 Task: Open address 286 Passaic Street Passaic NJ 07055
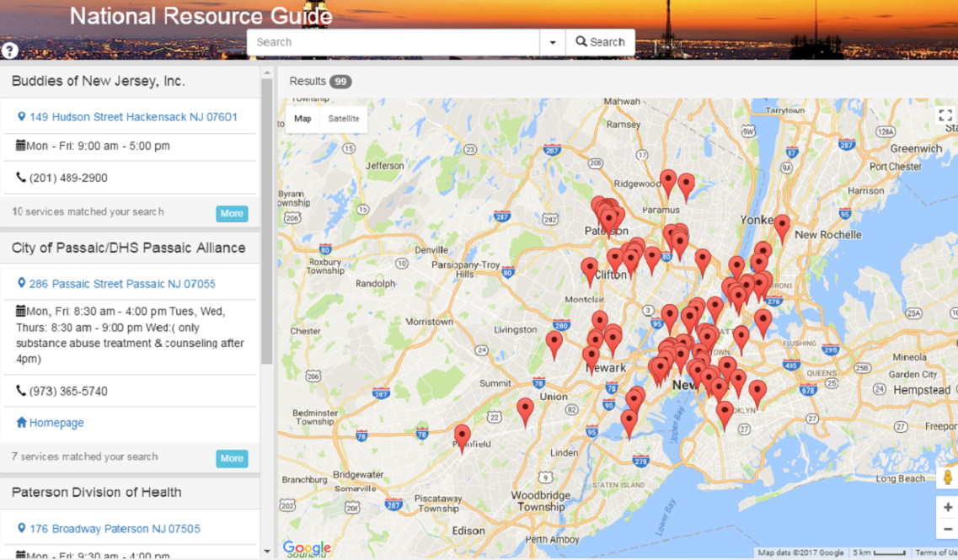point(122,284)
